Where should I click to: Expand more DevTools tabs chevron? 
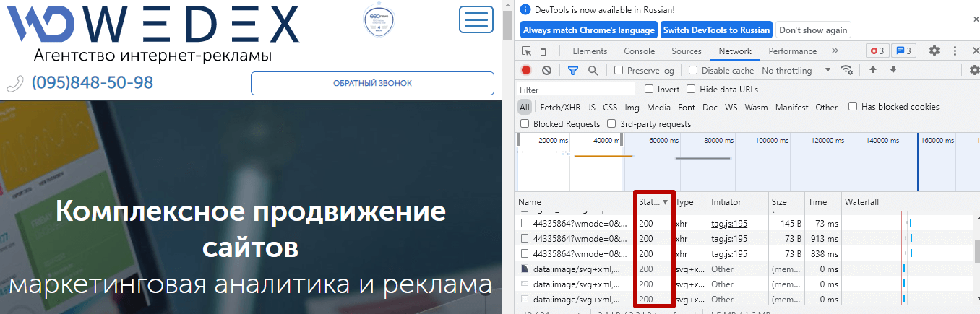coord(835,51)
